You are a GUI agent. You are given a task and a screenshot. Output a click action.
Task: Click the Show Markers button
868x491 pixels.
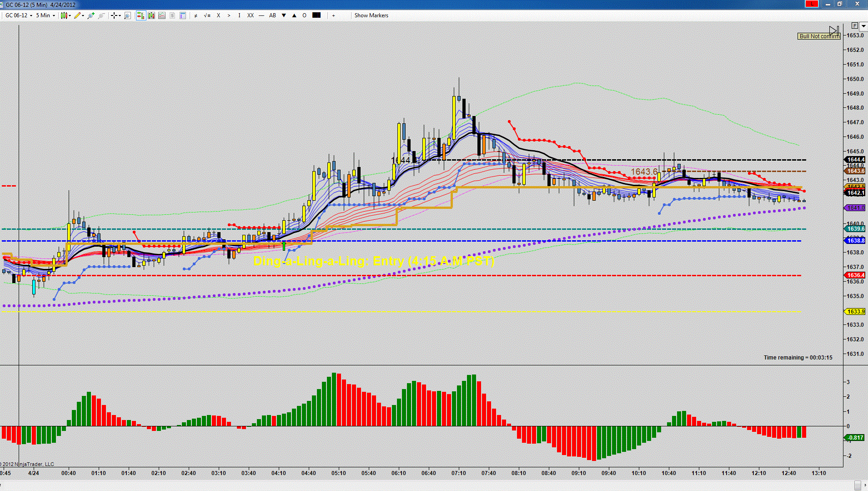point(371,15)
